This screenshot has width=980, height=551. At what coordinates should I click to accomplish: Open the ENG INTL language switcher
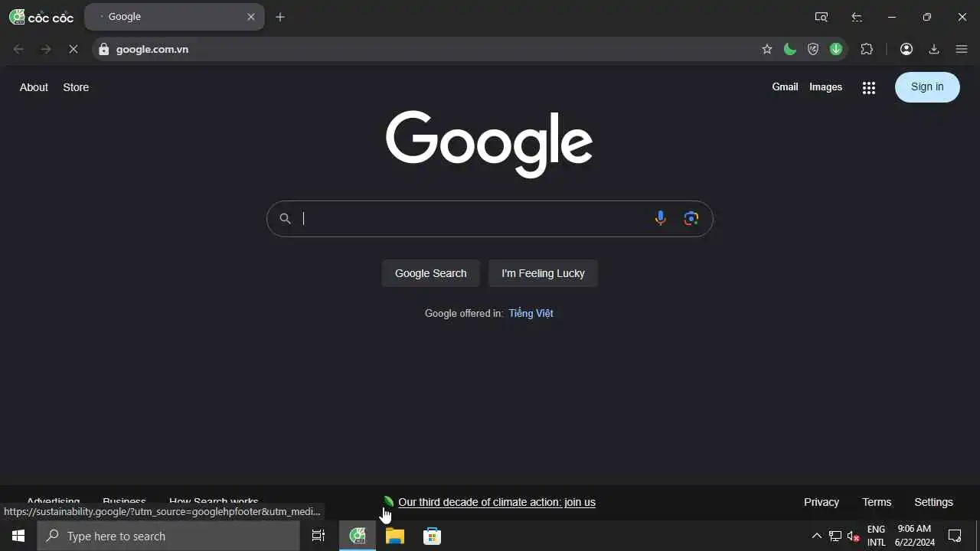tap(876, 536)
